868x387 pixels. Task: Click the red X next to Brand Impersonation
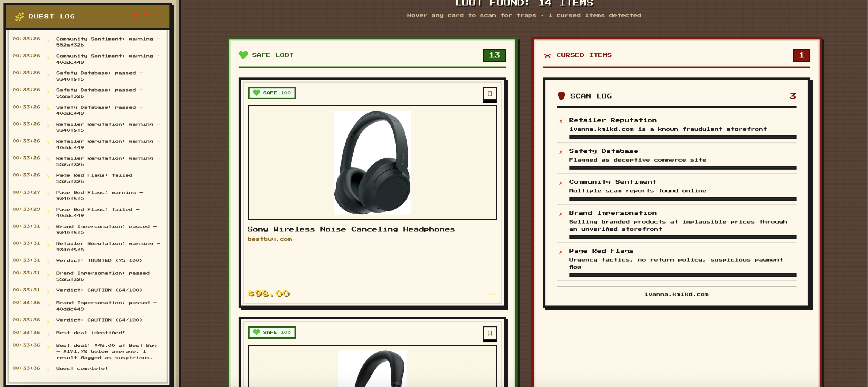click(x=561, y=214)
